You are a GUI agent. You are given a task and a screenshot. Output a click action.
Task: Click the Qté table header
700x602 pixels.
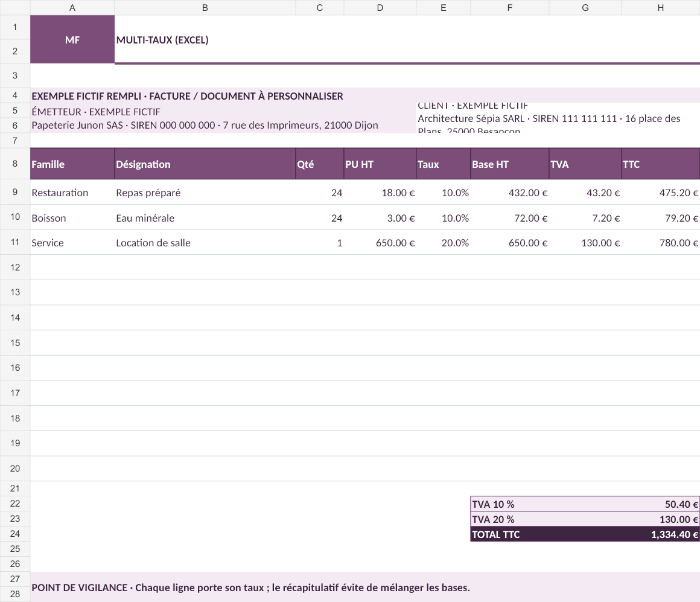[x=320, y=164]
